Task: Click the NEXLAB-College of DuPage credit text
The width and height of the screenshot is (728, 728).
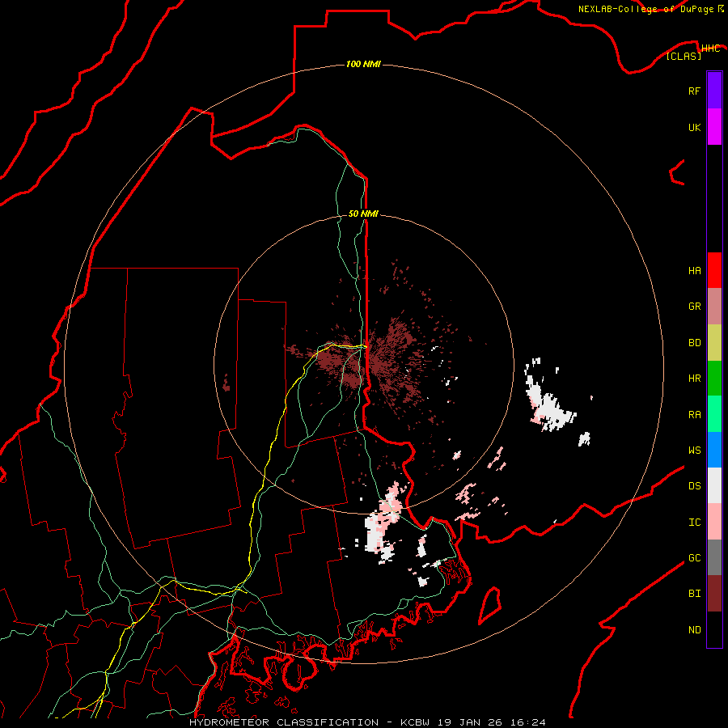Action: (x=645, y=9)
